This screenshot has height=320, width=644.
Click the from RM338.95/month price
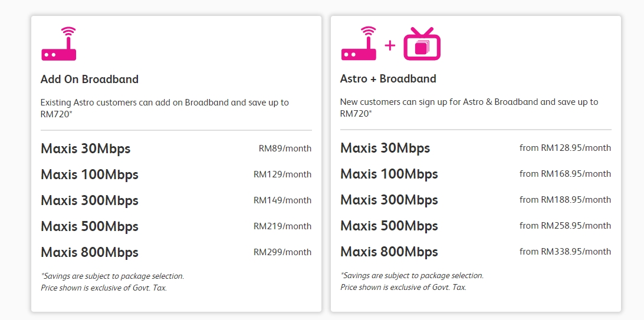(565, 252)
